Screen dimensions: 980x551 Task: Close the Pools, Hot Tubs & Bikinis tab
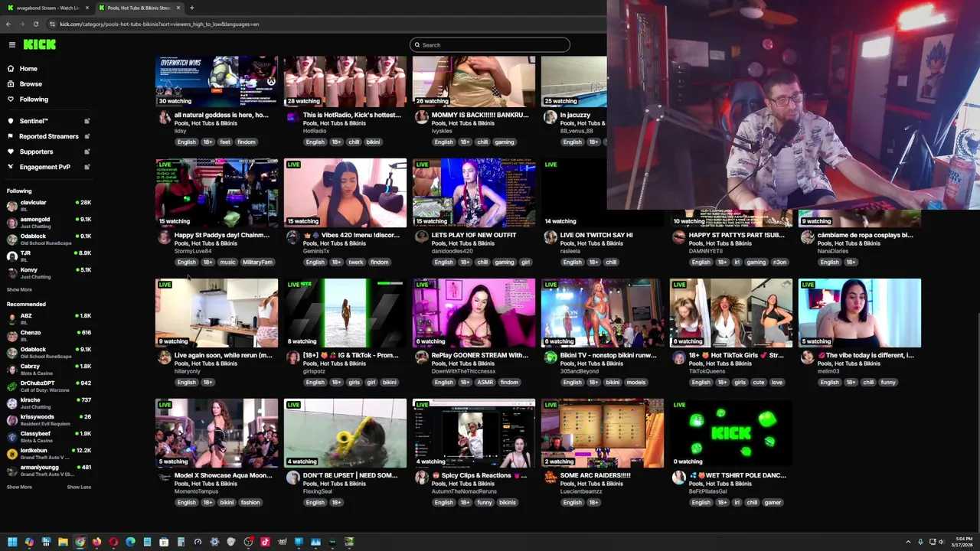pyautogui.click(x=178, y=8)
